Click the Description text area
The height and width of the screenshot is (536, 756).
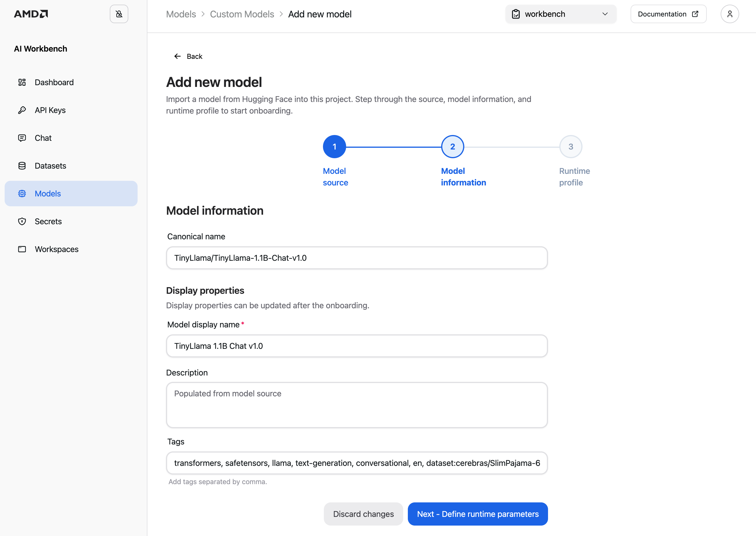[x=357, y=405]
